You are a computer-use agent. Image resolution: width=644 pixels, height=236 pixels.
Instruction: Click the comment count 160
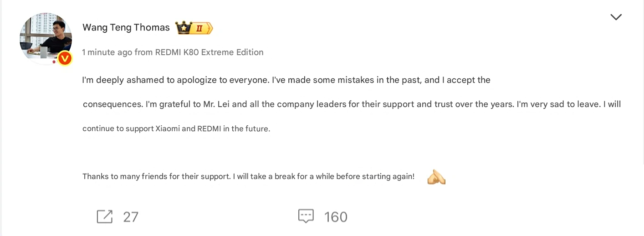pos(336,217)
